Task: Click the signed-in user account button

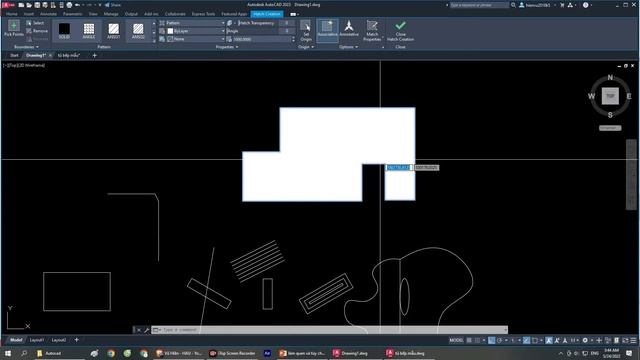Action: click(x=536, y=5)
